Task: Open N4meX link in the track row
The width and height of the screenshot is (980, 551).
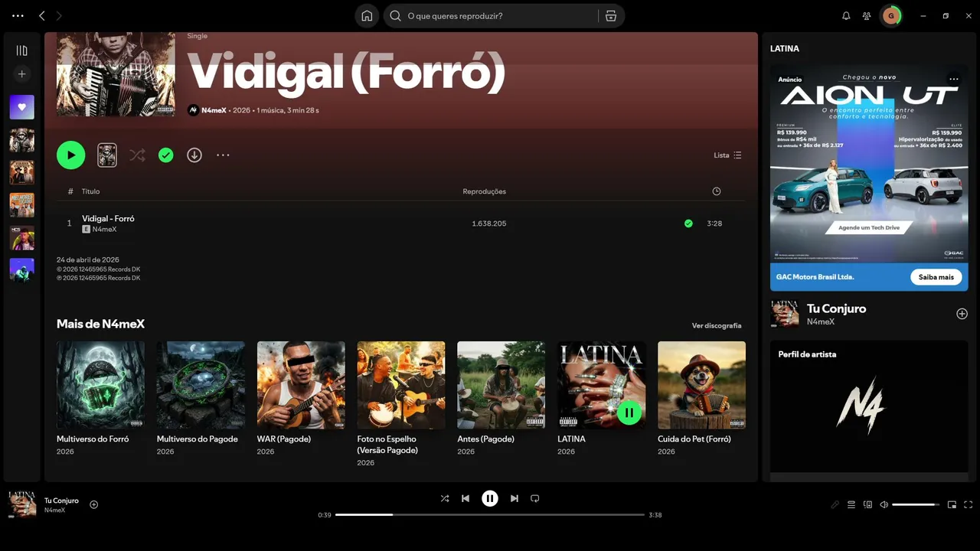Action: point(104,230)
